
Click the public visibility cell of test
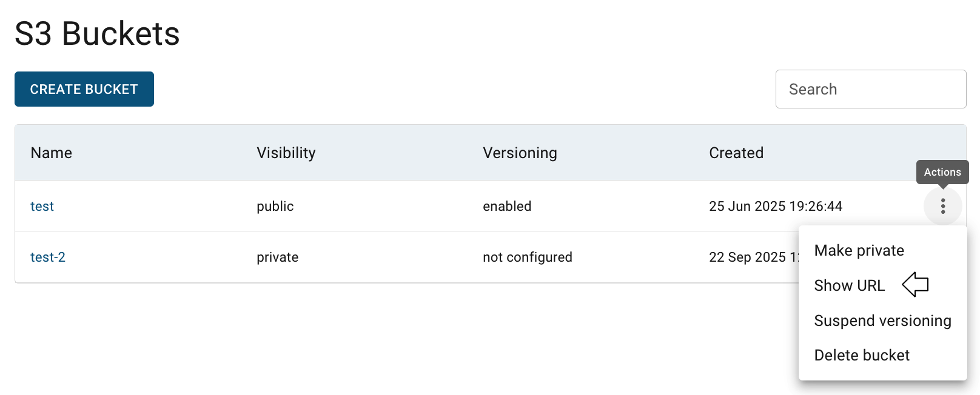click(x=275, y=207)
